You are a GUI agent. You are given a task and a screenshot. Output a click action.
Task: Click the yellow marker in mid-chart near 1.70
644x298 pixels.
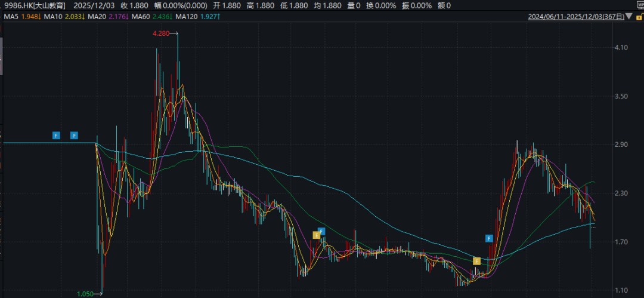click(x=317, y=235)
